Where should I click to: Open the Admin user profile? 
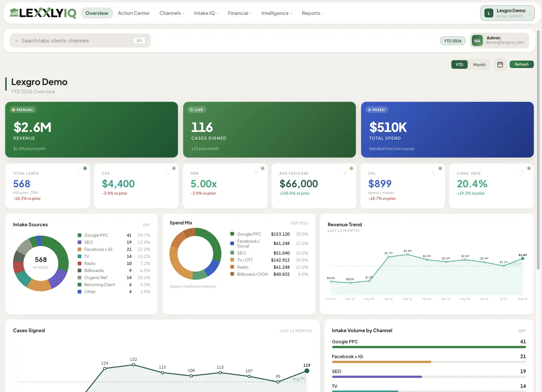point(499,41)
